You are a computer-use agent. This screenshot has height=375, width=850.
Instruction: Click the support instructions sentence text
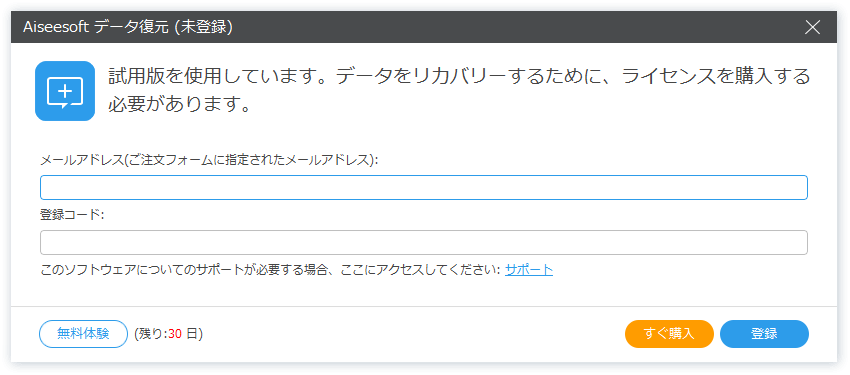pos(271,269)
